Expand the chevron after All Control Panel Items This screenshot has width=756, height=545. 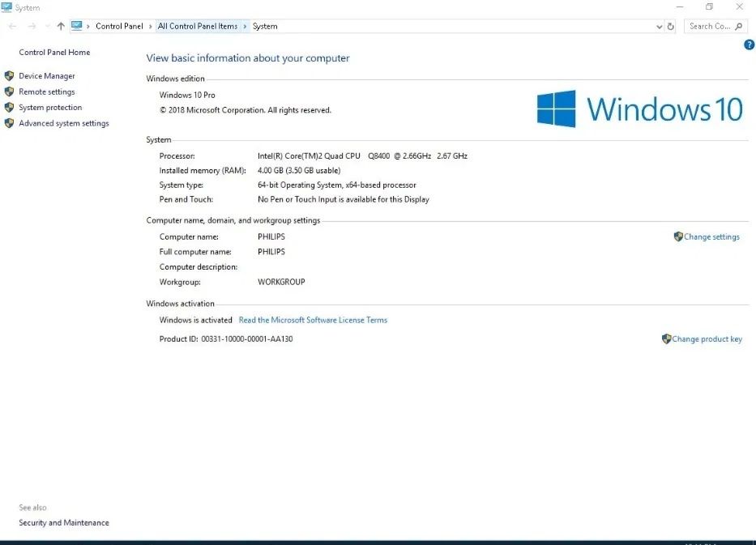245,27
